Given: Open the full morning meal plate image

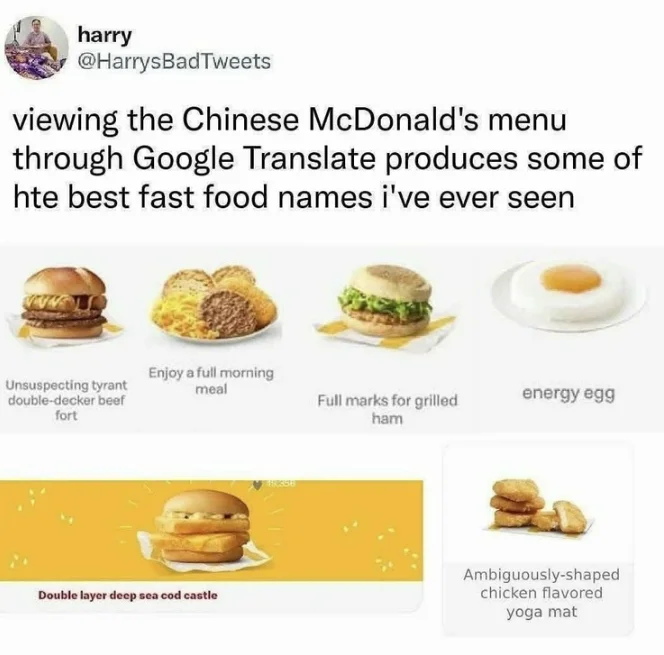Looking at the screenshot, I should pyautogui.click(x=214, y=303).
